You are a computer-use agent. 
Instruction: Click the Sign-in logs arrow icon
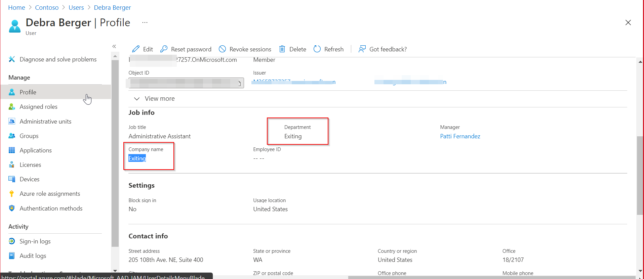[12, 241]
